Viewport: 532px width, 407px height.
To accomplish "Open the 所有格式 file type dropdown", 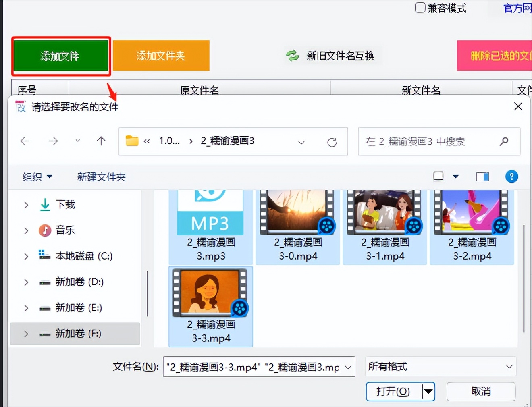I will click(441, 367).
